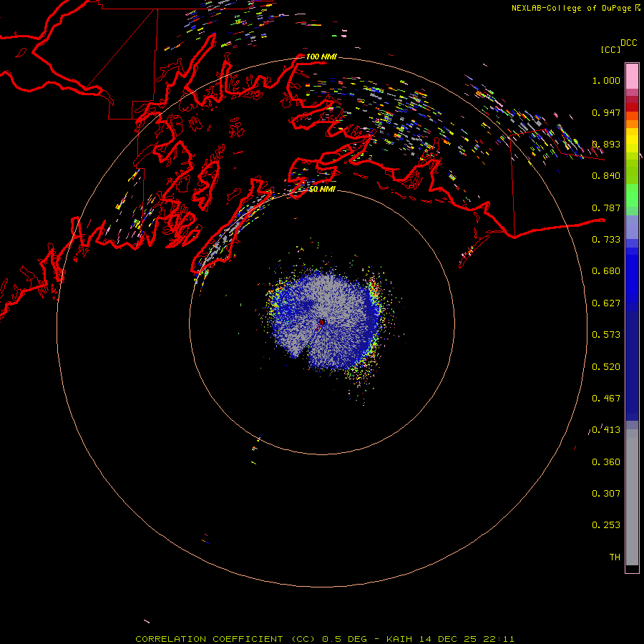644x644 pixels.
Task: Click the 0.840 scale label
Action: pyautogui.click(x=606, y=176)
